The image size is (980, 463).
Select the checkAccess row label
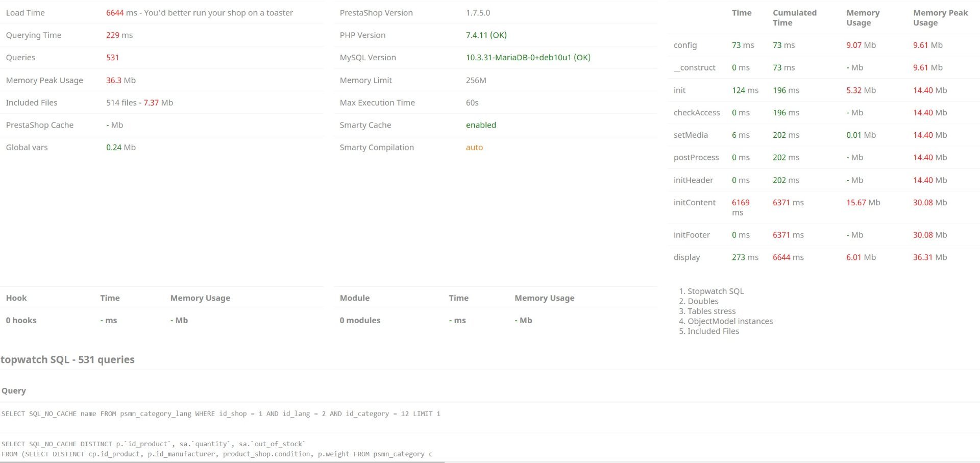click(697, 113)
